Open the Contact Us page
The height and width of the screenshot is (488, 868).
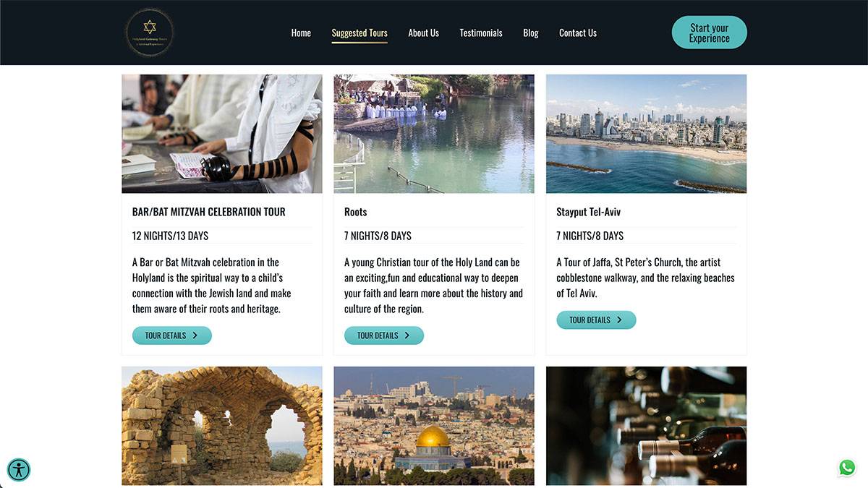click(578, 33)
